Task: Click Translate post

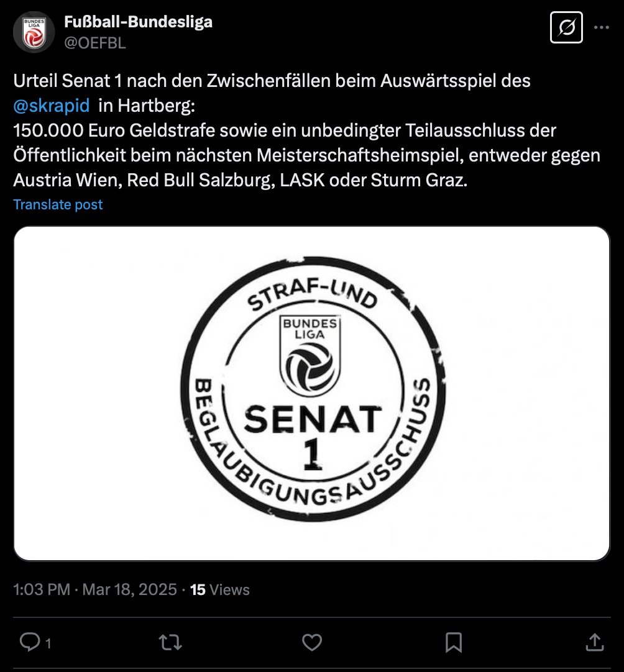Action: [58, 204]
